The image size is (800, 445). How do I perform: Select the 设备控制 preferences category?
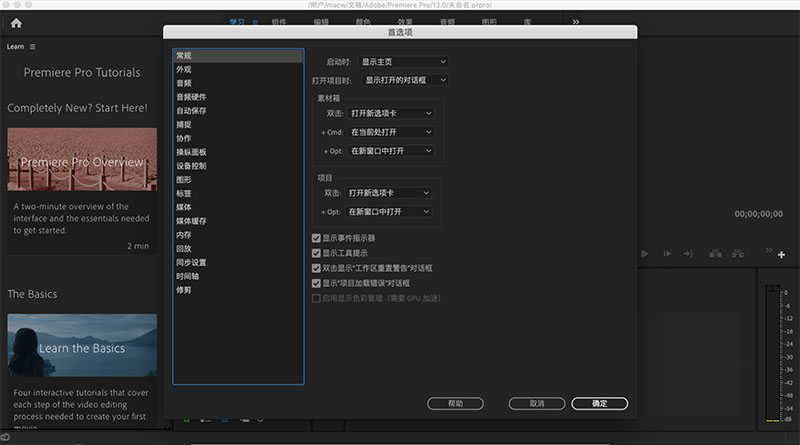pos(238,166)
